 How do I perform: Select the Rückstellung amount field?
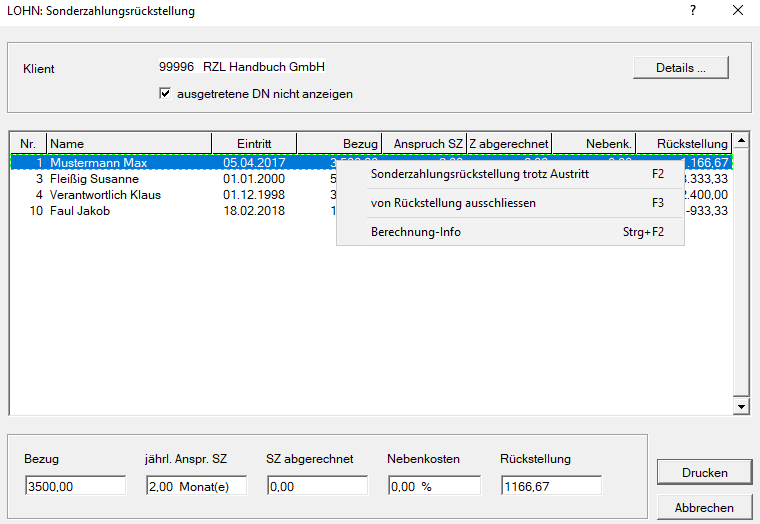551,486
